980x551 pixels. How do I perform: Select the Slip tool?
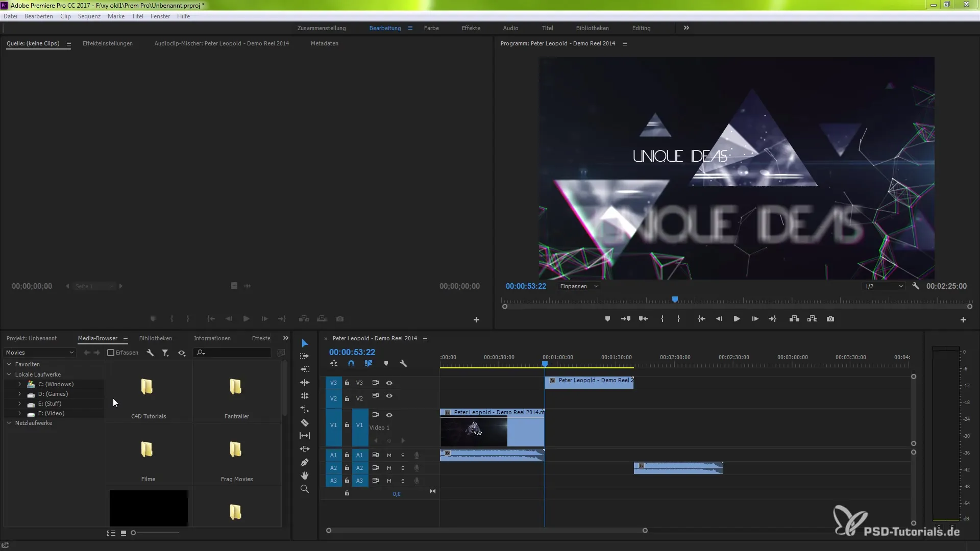[x=305, y=436]
